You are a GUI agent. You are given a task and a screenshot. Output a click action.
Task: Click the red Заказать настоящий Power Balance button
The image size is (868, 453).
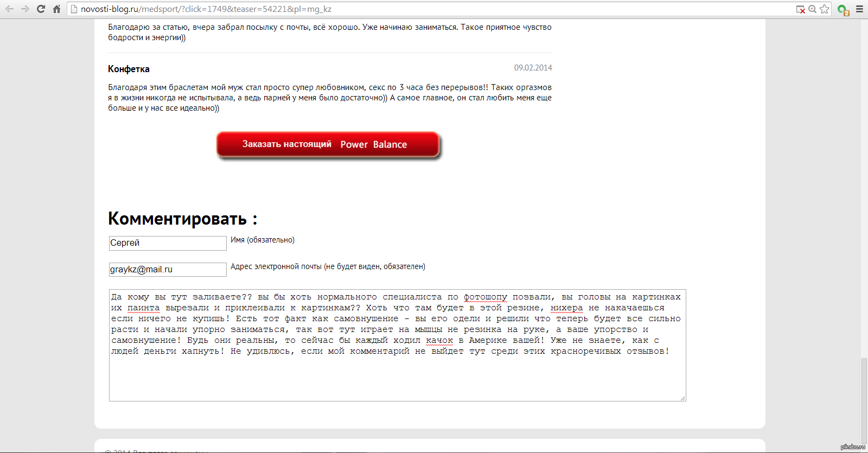click(x=328, y=144)
